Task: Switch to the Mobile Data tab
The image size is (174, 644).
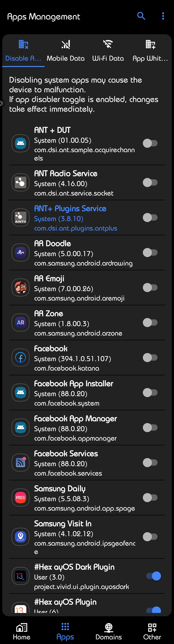Action: [66, 51]
